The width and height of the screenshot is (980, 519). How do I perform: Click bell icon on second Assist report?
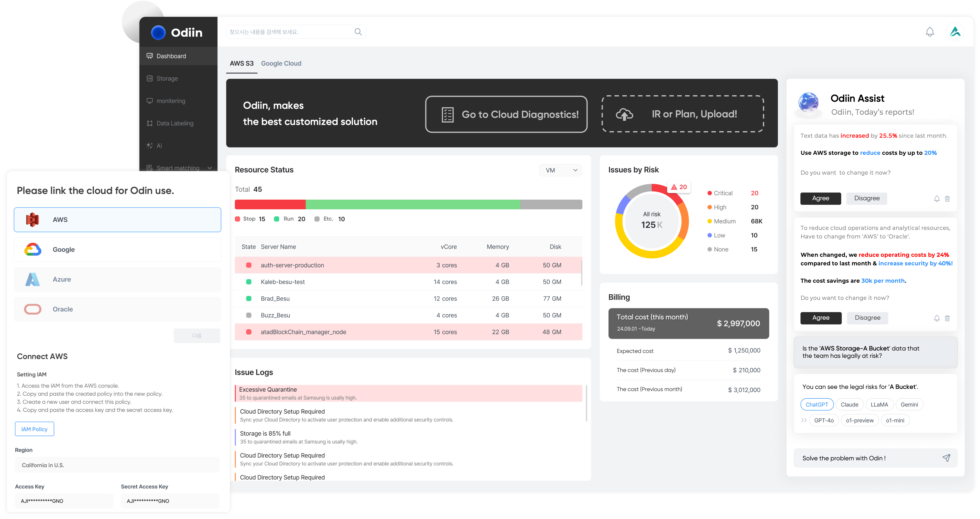tap(937, 318)
